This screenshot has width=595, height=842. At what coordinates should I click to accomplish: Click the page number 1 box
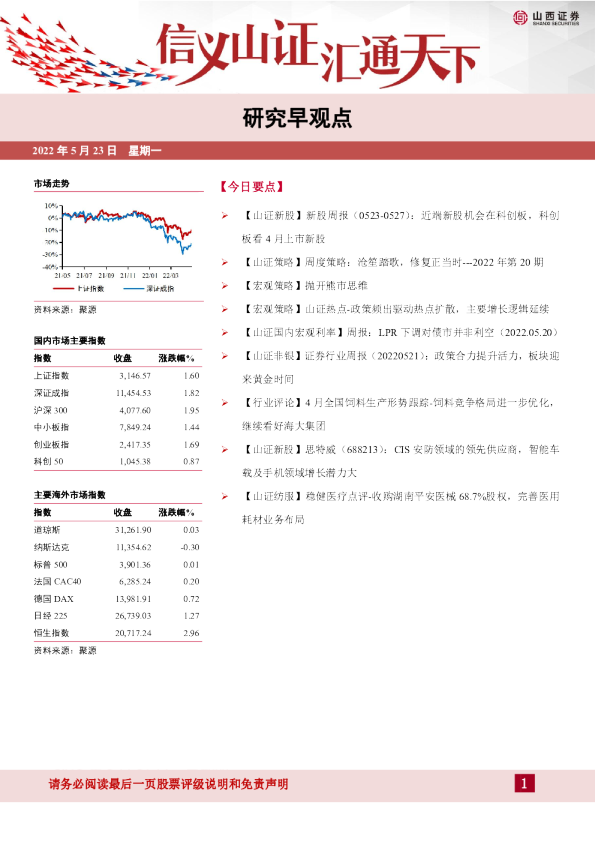tap(524, 783)
